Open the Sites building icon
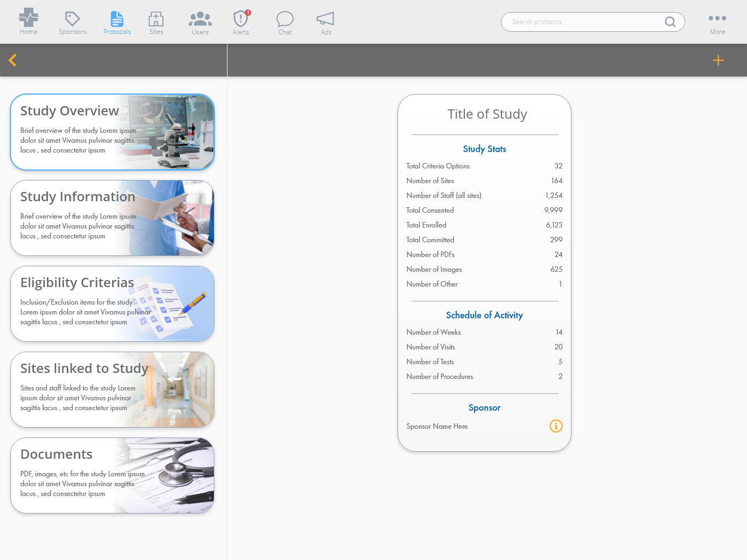The image size is (747, 560). click(x=156, y=19)
